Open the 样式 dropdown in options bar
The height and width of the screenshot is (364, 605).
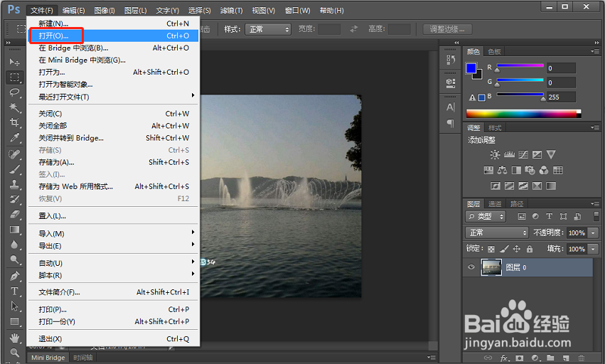[x=268, y=29]
